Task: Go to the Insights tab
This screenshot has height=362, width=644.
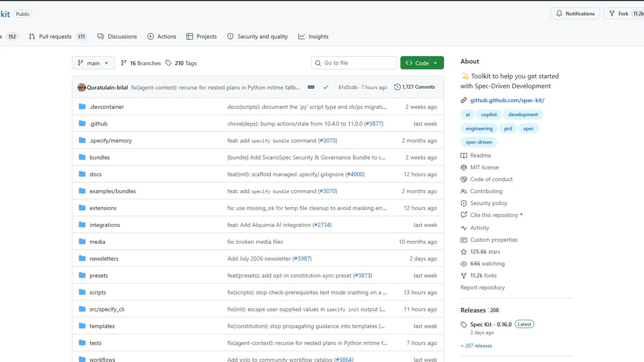Action: click(x=314, y=37)
